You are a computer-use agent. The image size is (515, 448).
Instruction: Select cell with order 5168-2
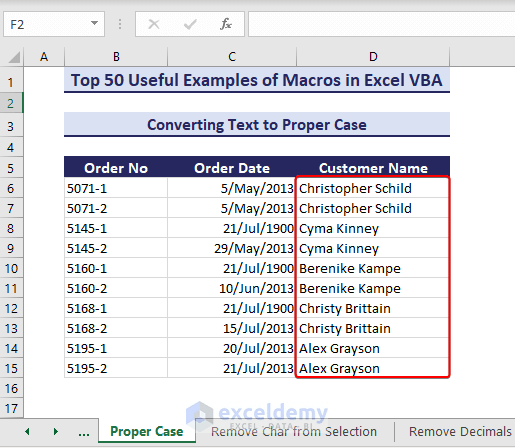point(116,328)
